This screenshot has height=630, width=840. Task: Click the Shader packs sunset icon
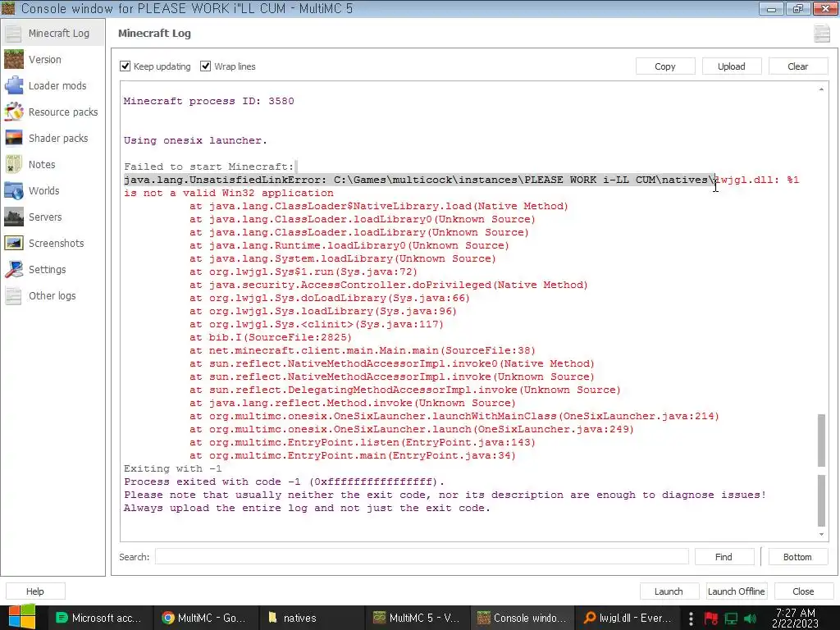click(13, 138)
